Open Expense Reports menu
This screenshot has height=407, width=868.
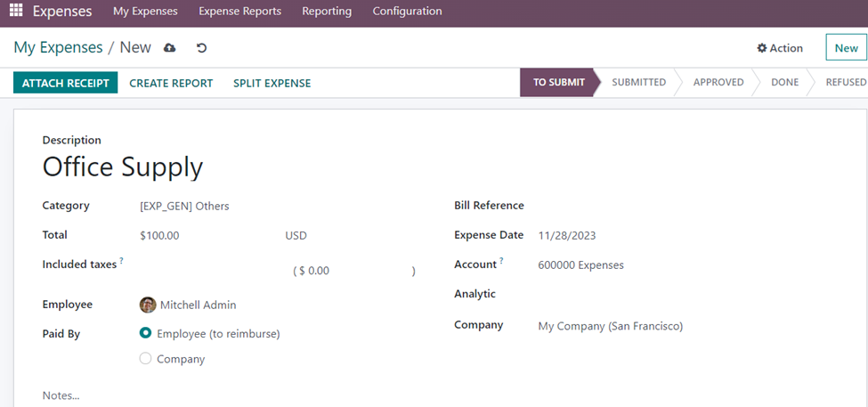pyautogui.click(x=239, y=12)
